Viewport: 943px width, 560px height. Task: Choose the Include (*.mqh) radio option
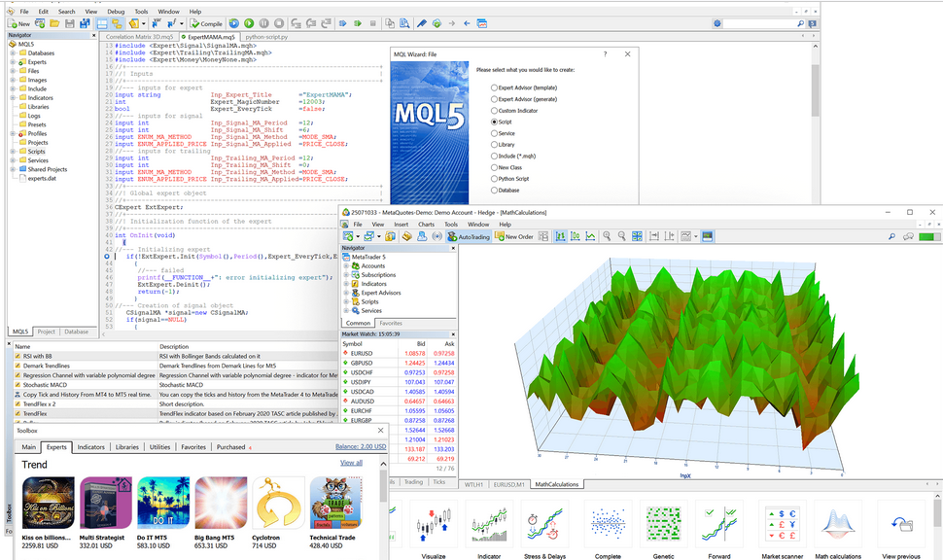tap(494, 156)
